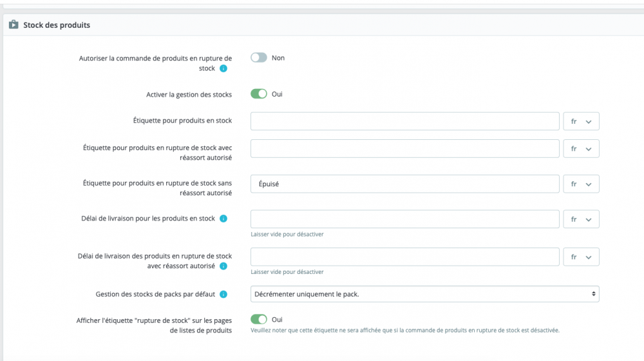Click the Stock des produits panel icon
The image size is (644, 361).
tap(13, 25)
